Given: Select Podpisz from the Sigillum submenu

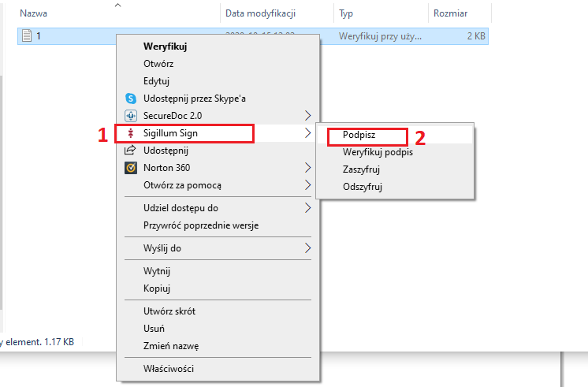Looking at the screenshot, I should pos(359,135).
